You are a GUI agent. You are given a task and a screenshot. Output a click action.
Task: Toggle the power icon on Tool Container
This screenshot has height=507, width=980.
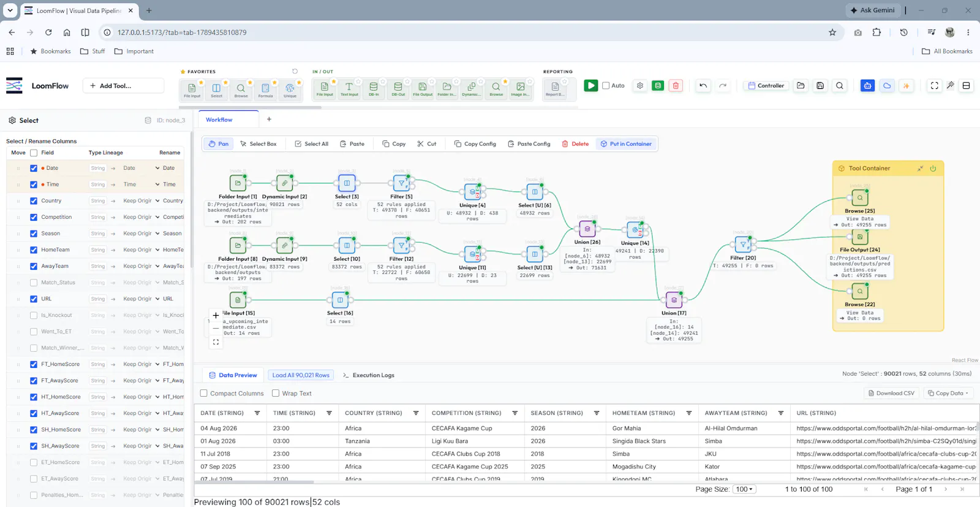pos(933,169)
